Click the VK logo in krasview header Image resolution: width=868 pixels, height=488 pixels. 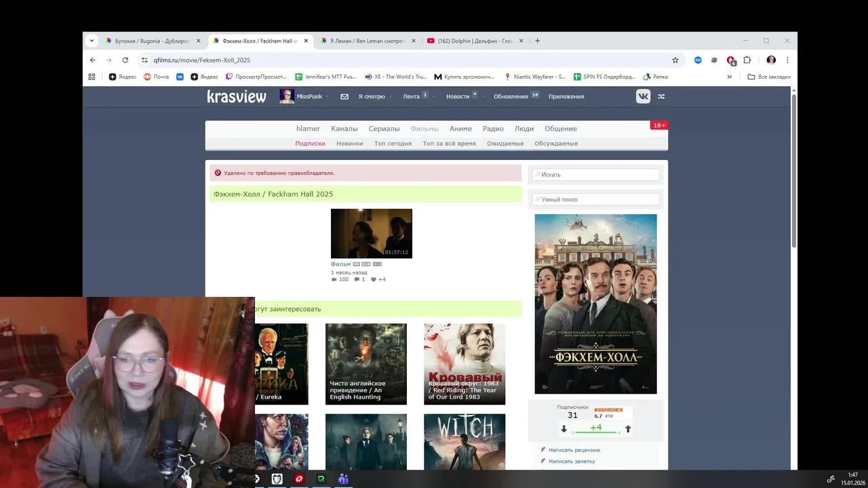(x=643, y=96)
